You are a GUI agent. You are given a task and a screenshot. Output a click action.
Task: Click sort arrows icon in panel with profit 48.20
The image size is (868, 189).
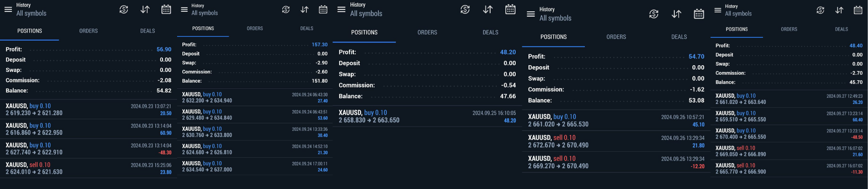tap(488, 9)
